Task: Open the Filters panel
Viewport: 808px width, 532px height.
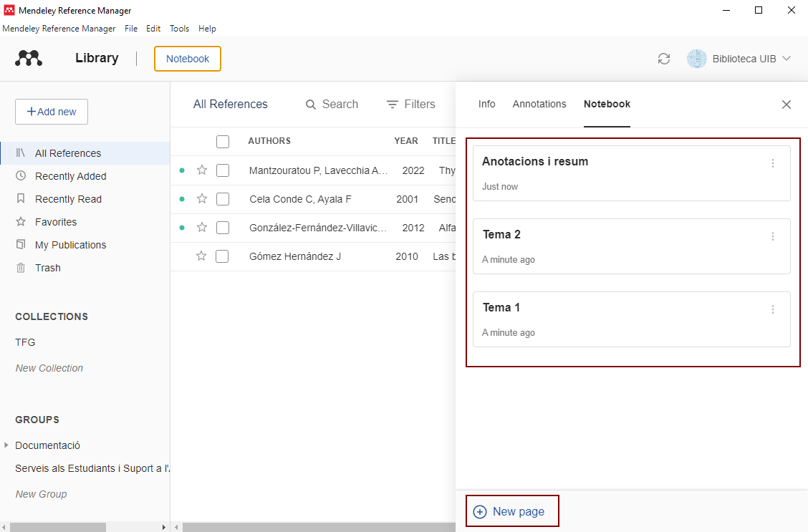Action: (411, 105)
